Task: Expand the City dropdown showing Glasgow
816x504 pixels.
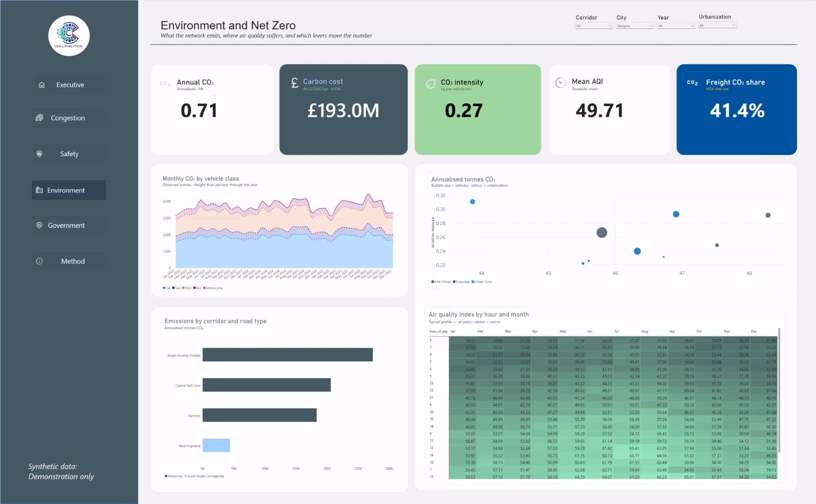Action: pyautogui.click(x=635, y=26)
